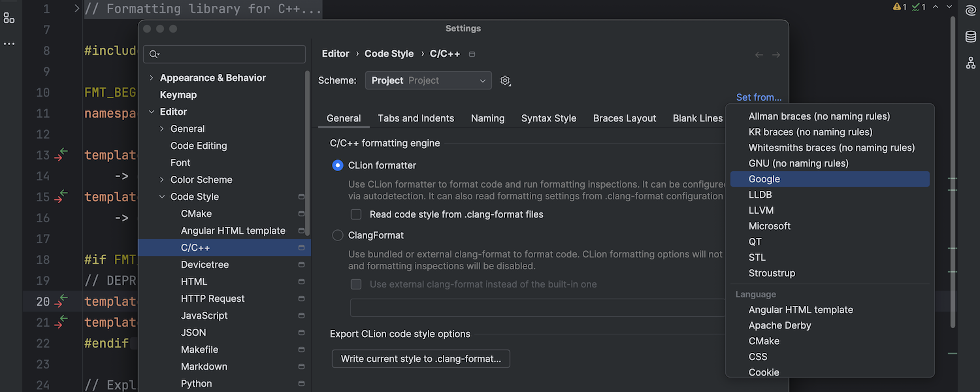Select the CLion formatter radio button

click(338, 165)
